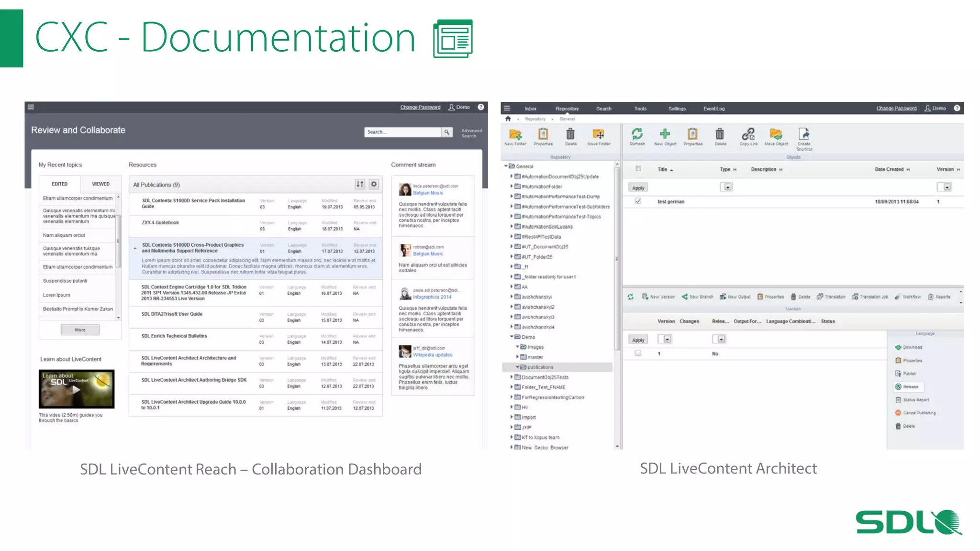Expand the KT to Xopus team folder

coord(512,437)
